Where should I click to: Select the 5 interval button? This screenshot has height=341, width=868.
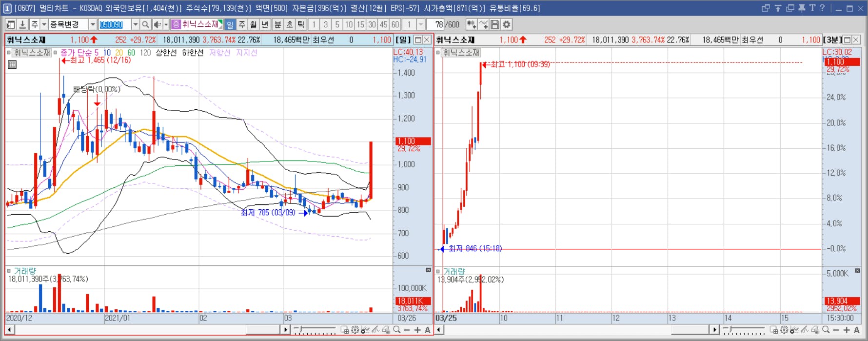tap(337, 24)
